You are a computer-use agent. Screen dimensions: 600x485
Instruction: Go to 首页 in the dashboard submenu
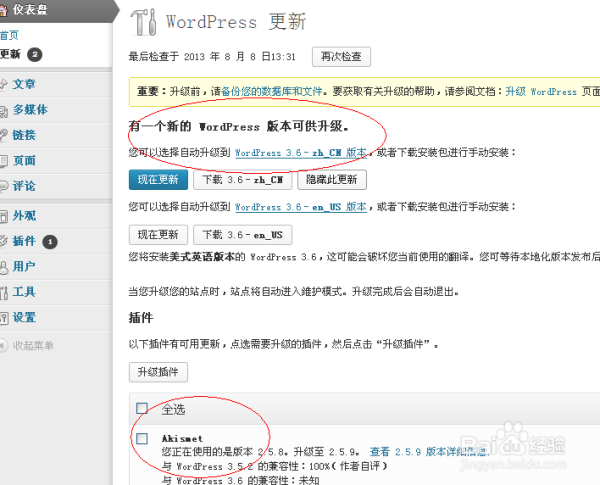(9, 36)
